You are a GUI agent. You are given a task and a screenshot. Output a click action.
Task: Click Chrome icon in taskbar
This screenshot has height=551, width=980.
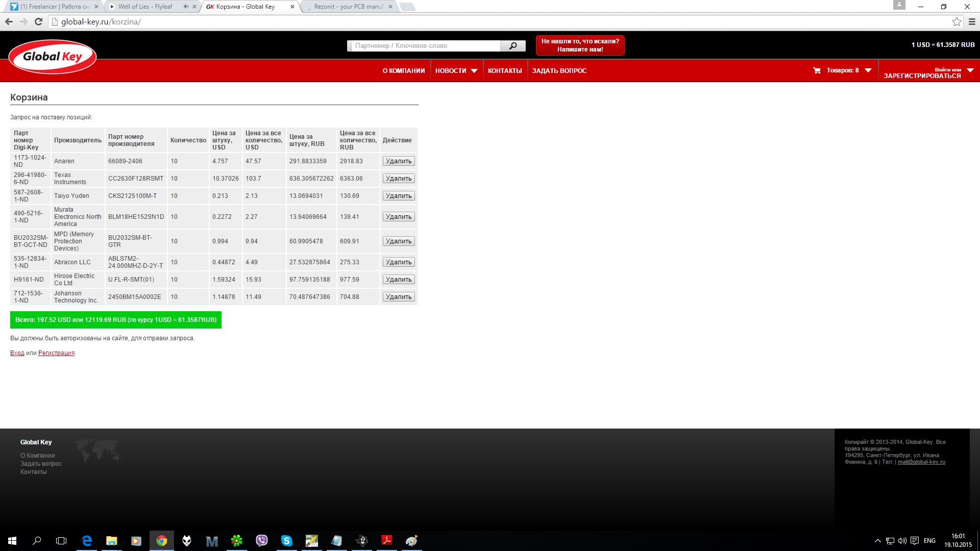click(161, 541)
